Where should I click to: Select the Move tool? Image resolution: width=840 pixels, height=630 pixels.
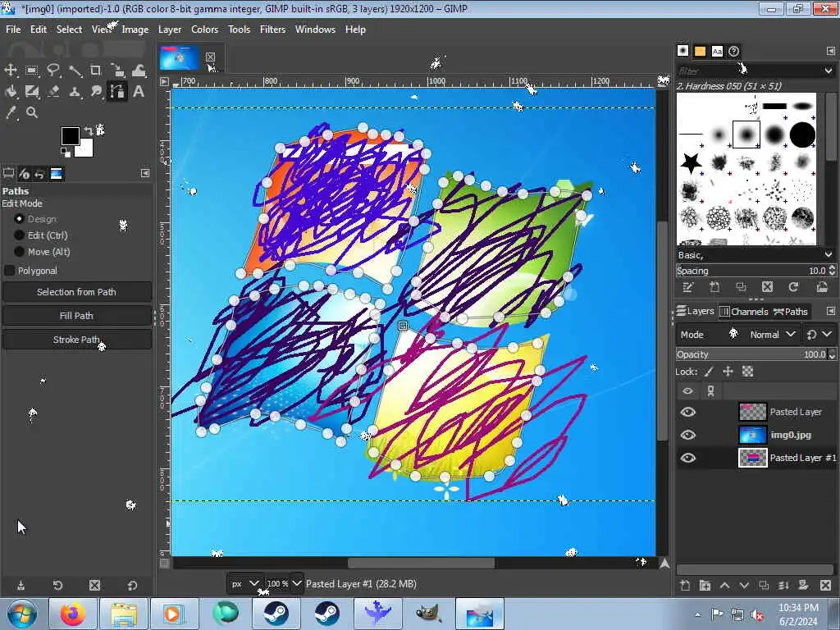coord(11,71)
